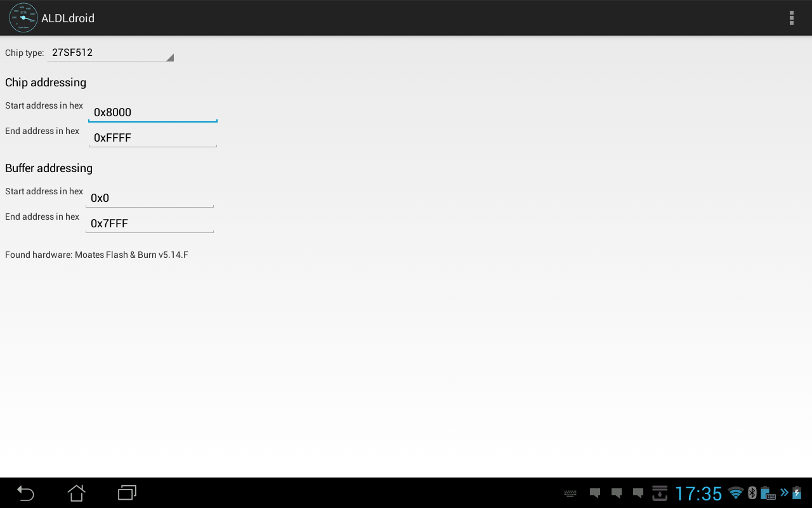The width and height of the screenshot is (812, 508).
Task: Open the Recent apps button
Action: [128, 493]
